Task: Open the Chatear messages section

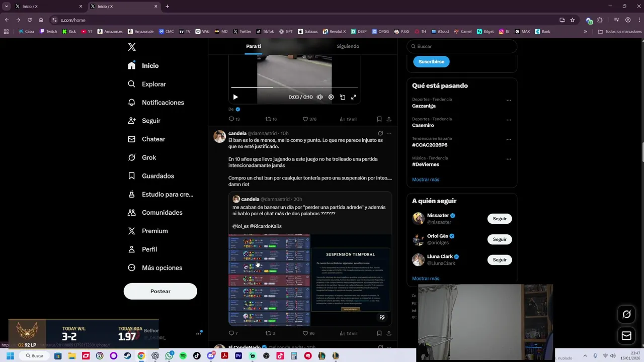Action: (x=146, y=139)
